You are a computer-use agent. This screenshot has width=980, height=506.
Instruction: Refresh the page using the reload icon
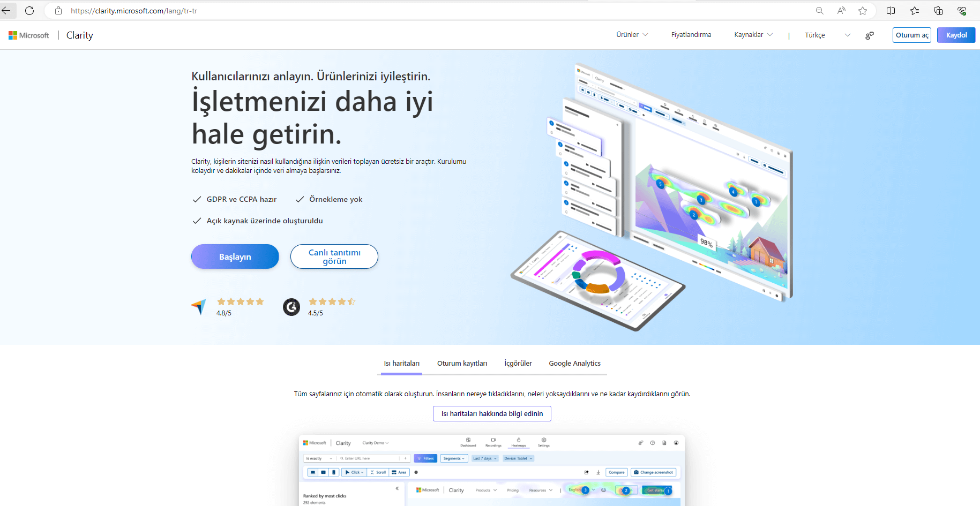click(x=29, y=11)
